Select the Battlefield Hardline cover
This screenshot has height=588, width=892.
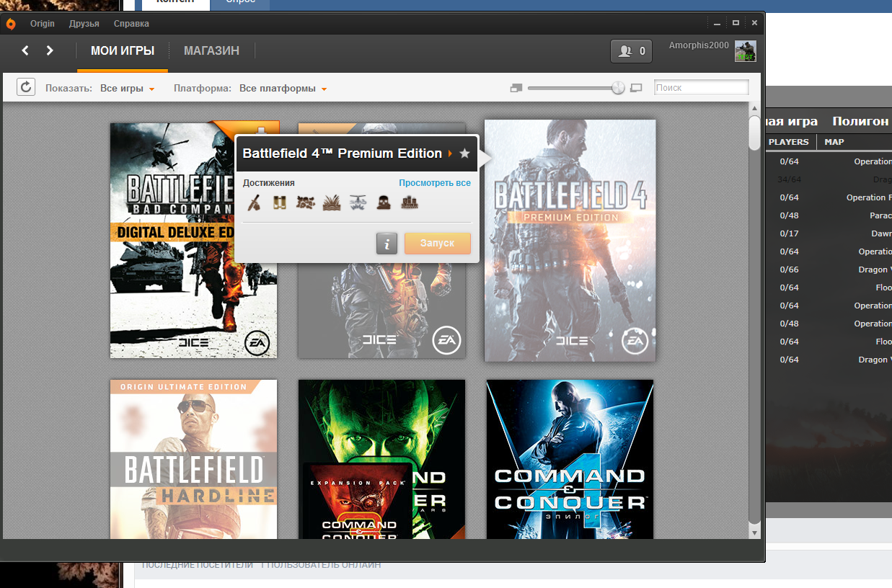(x=193, y=459)
